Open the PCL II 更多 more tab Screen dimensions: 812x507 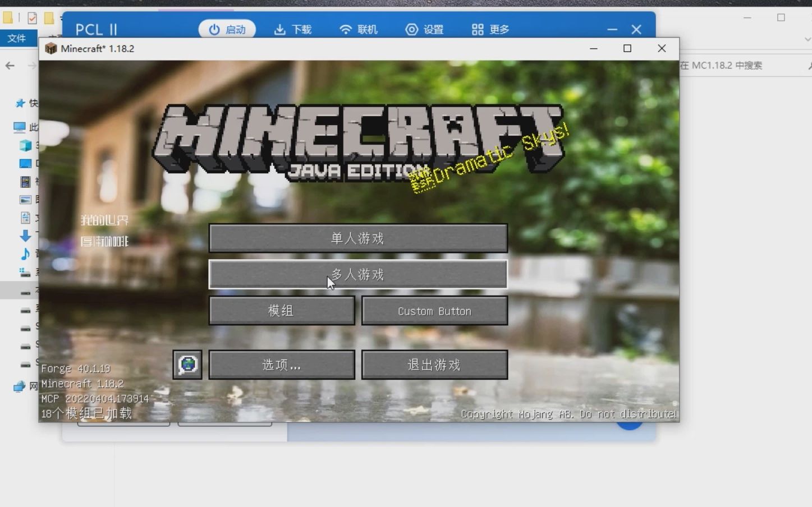[490, 29]
